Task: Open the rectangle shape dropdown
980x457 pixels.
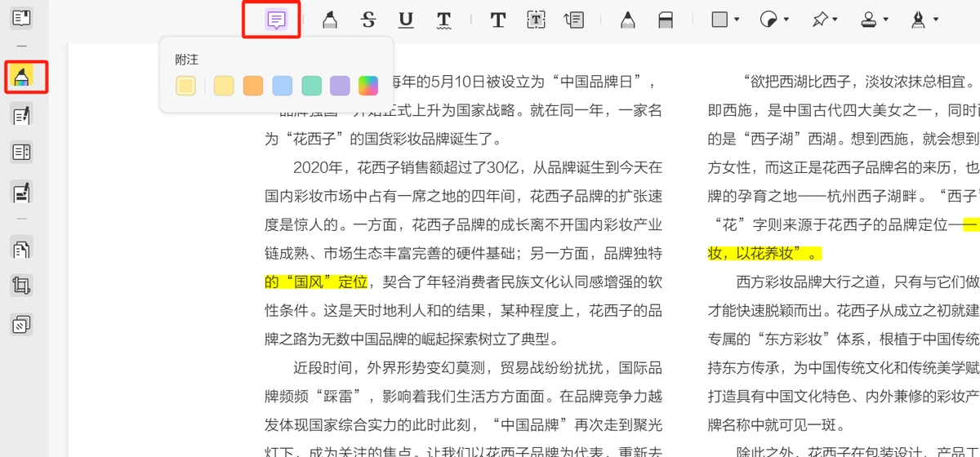Action: [725, 20]
